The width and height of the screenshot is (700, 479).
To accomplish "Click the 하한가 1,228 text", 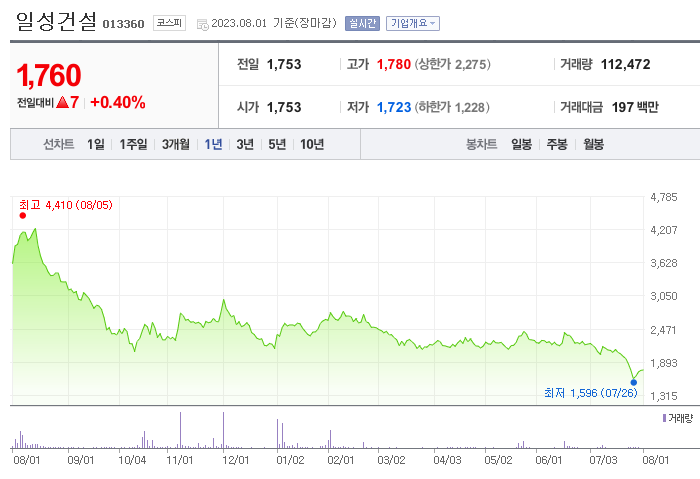I will pyautogui.click(x=452, y=107).
